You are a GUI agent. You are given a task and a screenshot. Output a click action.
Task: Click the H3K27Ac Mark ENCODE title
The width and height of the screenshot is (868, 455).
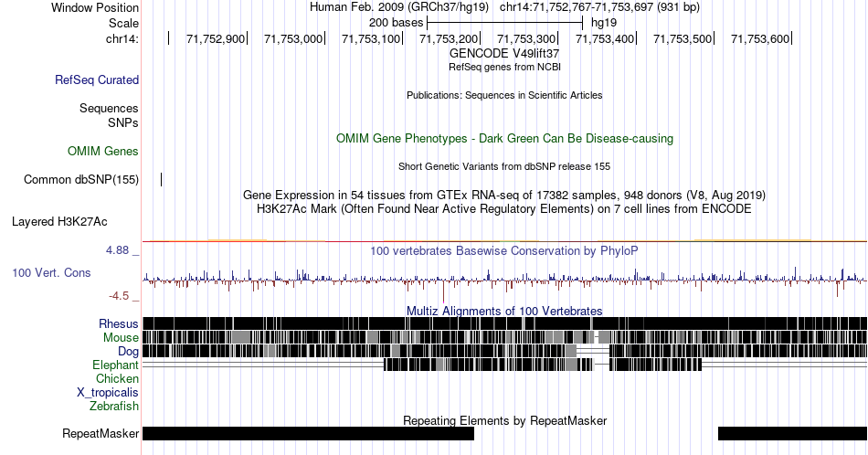[x=504, y=208]
